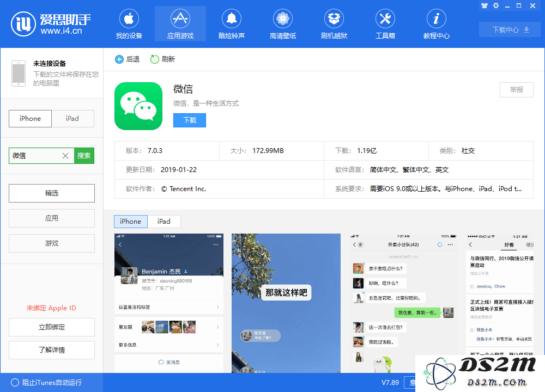Image resolution: width=545 pixels, height=392 pixels.
Task: Go back with the 后退 button
Action: click(x=127, y=59)
